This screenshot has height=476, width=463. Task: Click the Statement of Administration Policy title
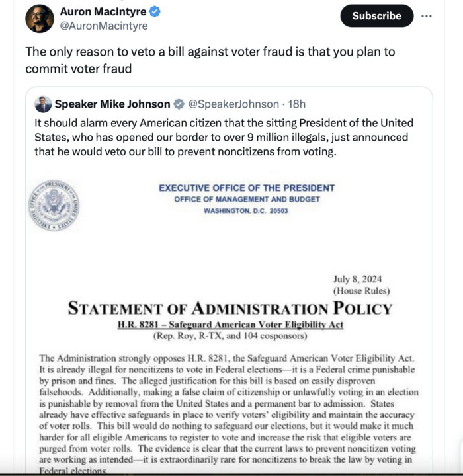pyautogui.click(x=230, y=308)
